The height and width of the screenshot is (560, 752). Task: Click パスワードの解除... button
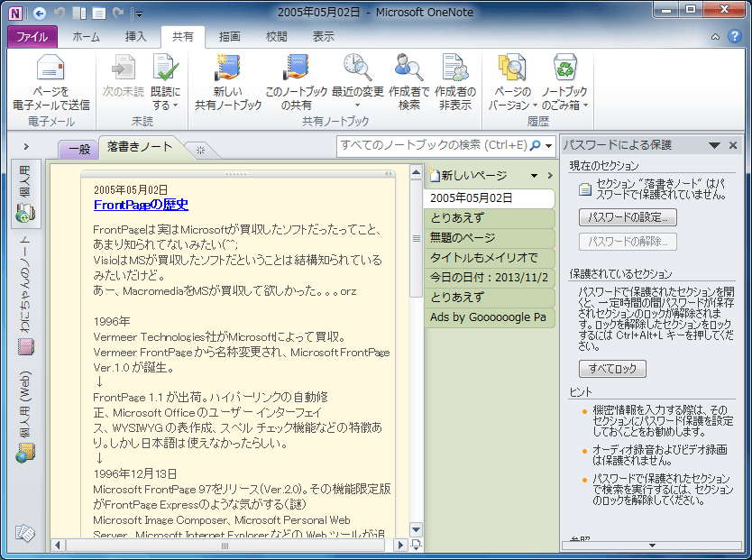point(628,242)
